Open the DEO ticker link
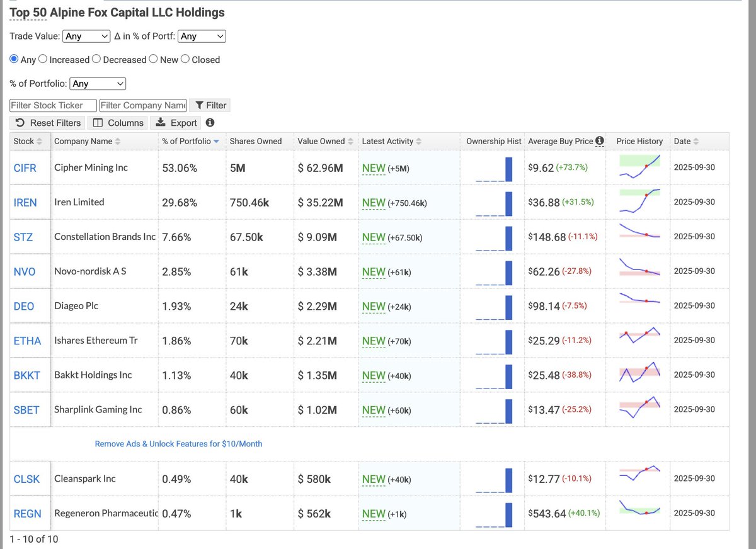756x549 pixels. click(24, 307)
